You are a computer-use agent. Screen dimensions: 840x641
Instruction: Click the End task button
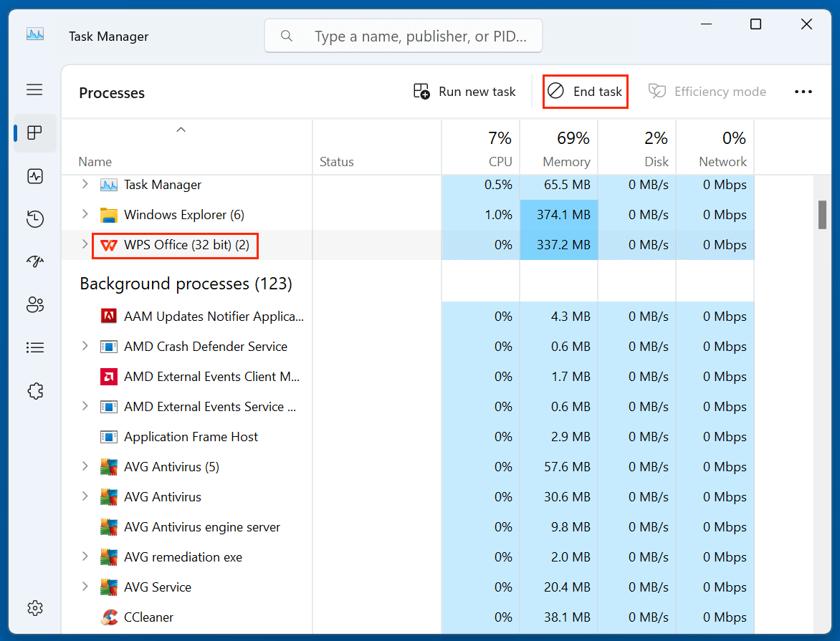point(585,91)
